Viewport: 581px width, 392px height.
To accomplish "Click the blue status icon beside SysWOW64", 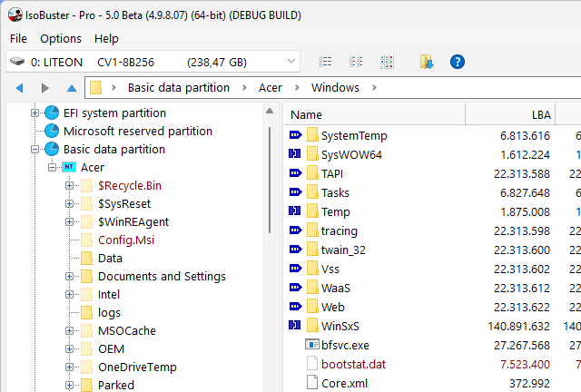I will (x=294, y=153).
